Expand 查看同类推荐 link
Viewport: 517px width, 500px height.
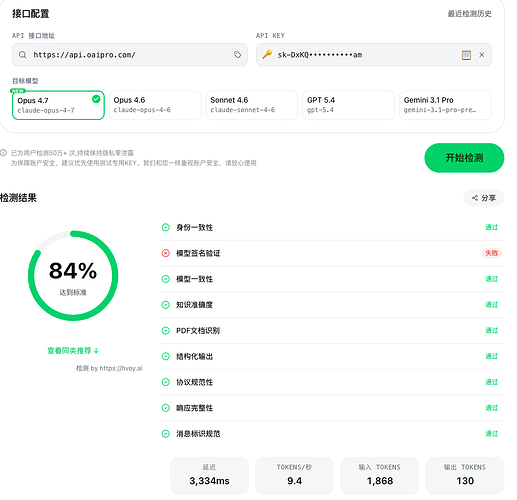(x=73, y=351)
